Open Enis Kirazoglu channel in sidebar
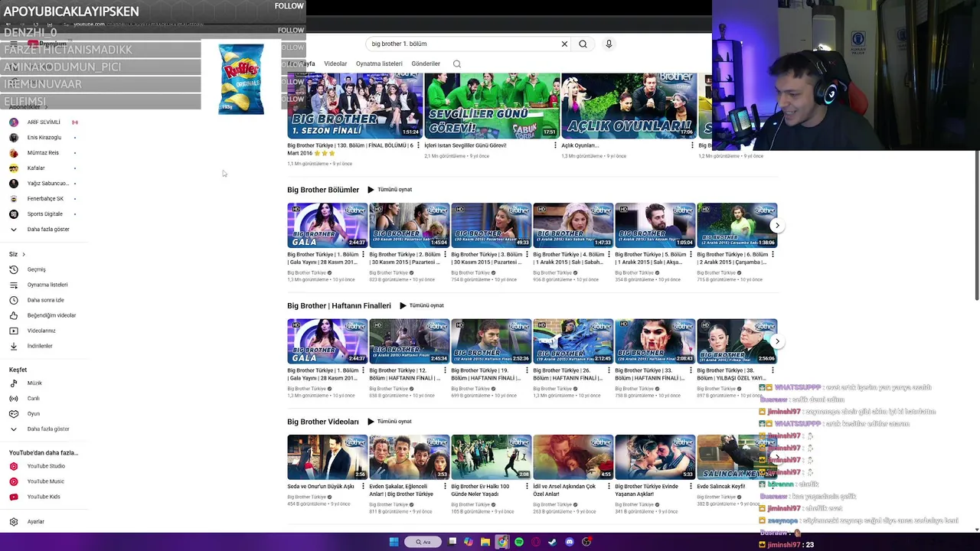The height and width of the screenshot is (551, 980). pos(44,138)
